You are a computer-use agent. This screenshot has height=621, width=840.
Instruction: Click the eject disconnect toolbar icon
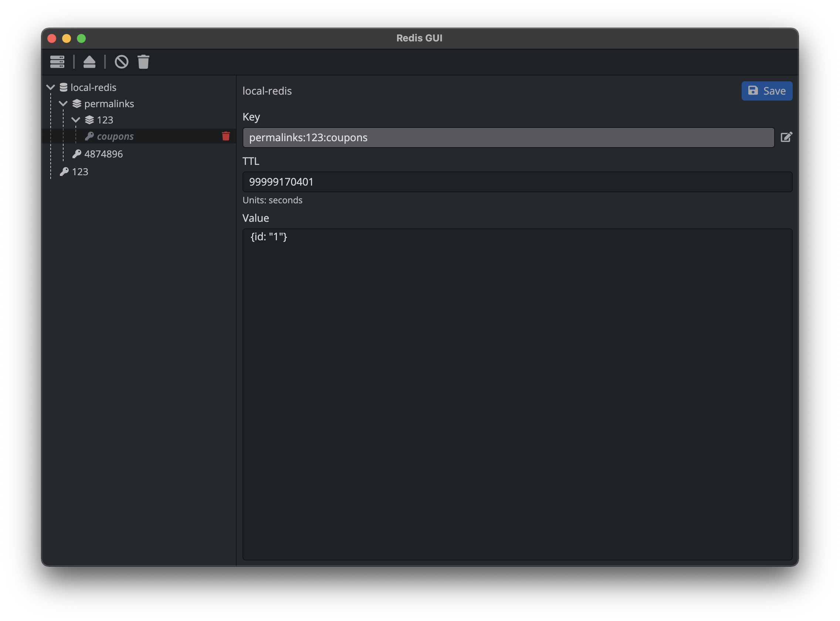coord(89,62)
